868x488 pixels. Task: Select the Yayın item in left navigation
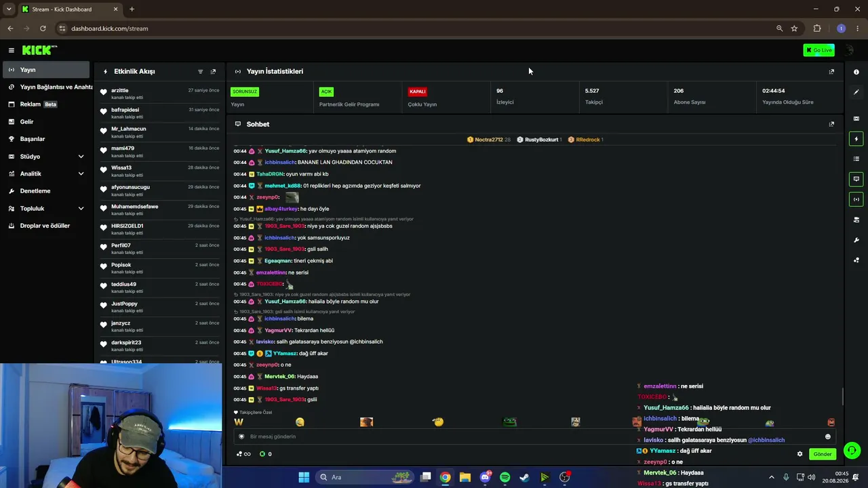(x=46, y=70)
